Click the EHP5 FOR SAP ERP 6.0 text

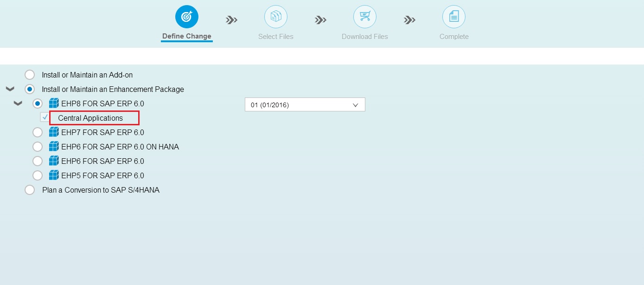102,175
